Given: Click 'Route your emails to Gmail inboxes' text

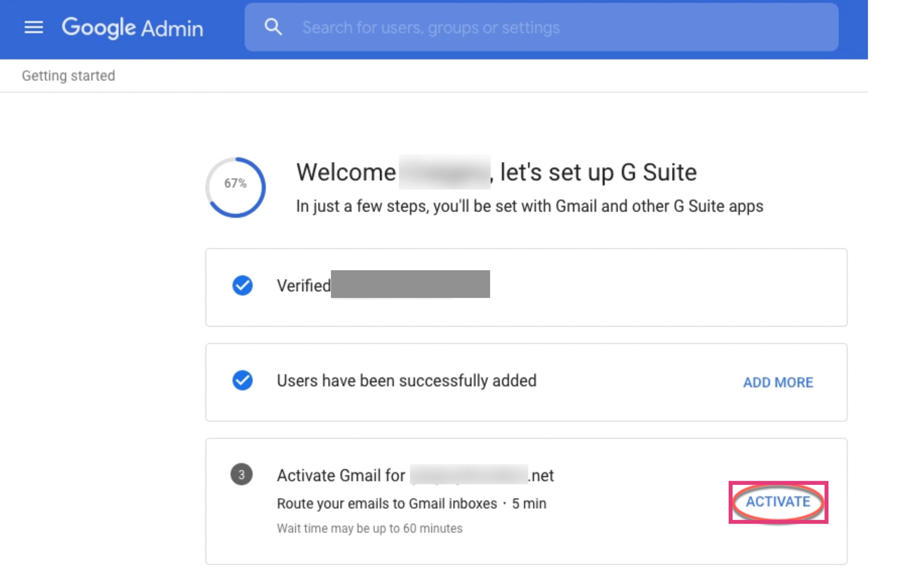Looking at the screenshot, I should pos(387,503).
